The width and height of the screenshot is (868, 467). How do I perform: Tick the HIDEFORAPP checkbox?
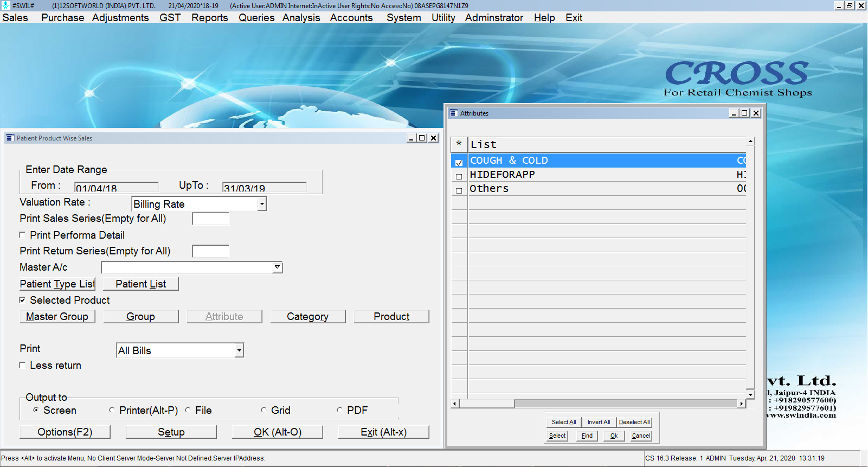459,176
